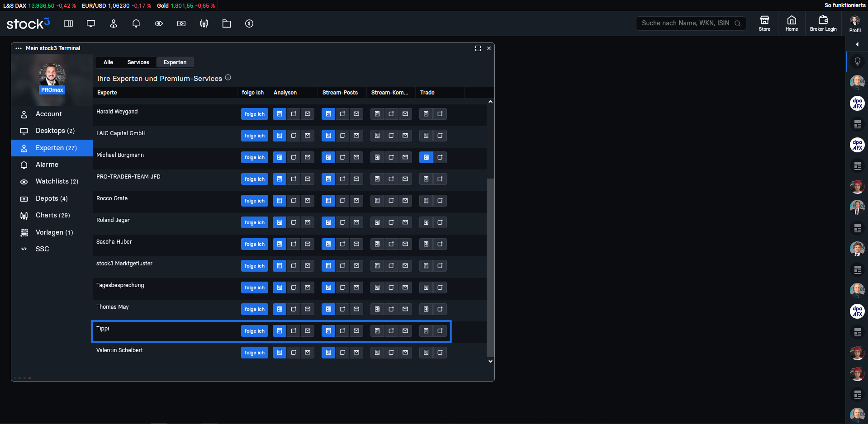Open Charts (29) in the left menu
868x424 pixels.
pyautogui.click(x=52, y=215)
